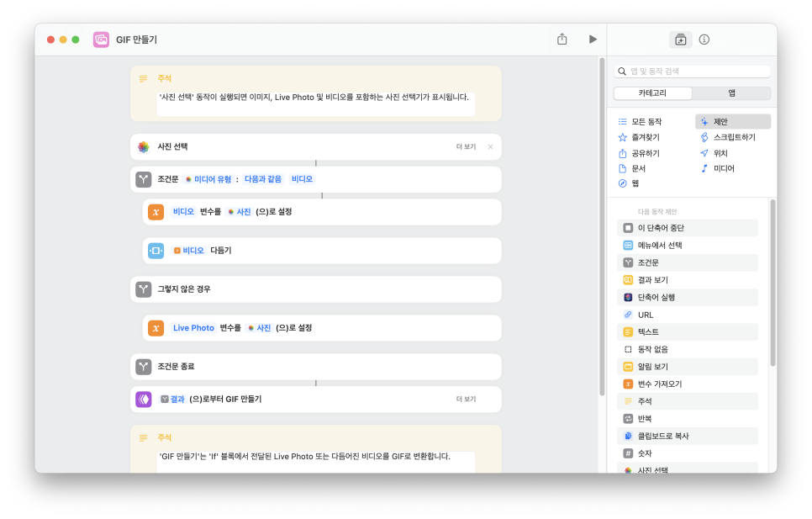The height and width of the screenshot is (519, 812).
Task: Add 메뉴에서 선택 suggested action
Action: tap(659, 245)
